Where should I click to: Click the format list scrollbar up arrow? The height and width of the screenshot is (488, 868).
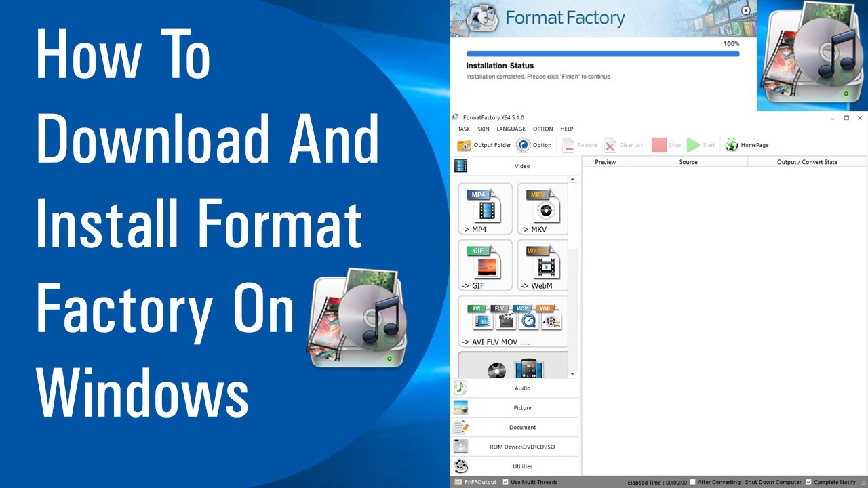(x=573, y=180)
